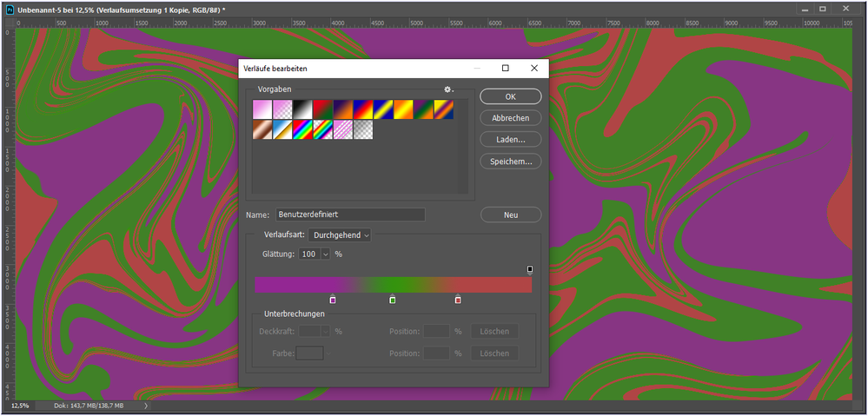Open the Farbe swatch dropdown arrow
Screen dimensions: 868x416
coord(329,353)
